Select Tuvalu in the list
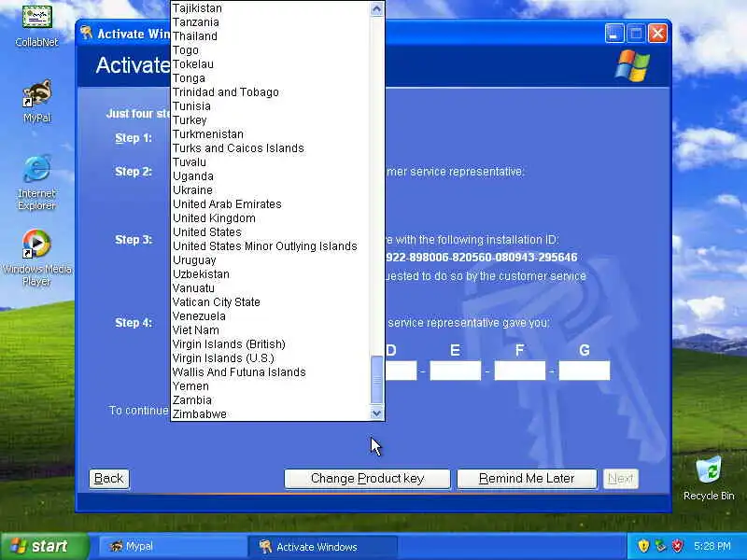 (270, 162)
